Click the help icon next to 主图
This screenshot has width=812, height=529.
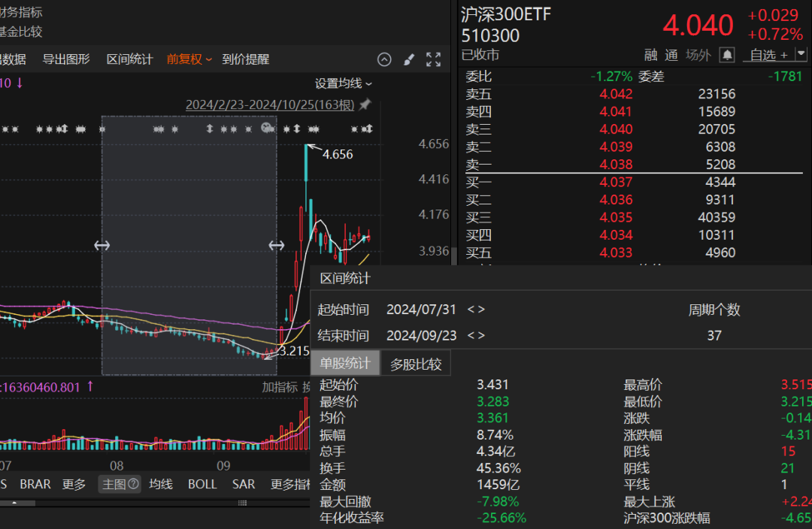pos(134,483)
